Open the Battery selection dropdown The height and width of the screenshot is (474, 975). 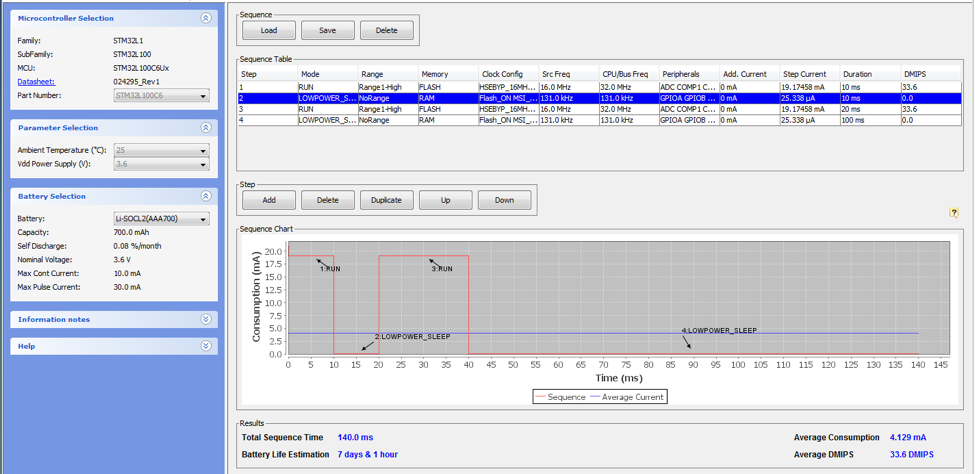pyautogui.click(x=161, y=219)
